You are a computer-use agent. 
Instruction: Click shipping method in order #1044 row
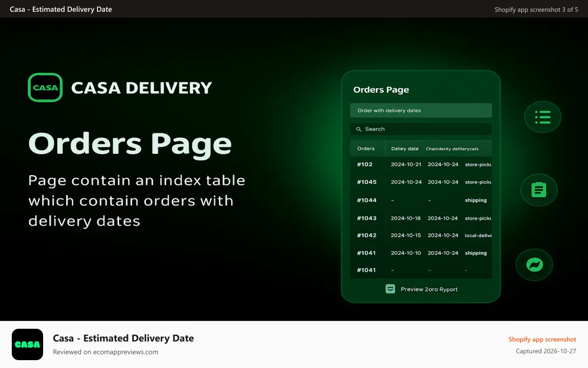476,200
